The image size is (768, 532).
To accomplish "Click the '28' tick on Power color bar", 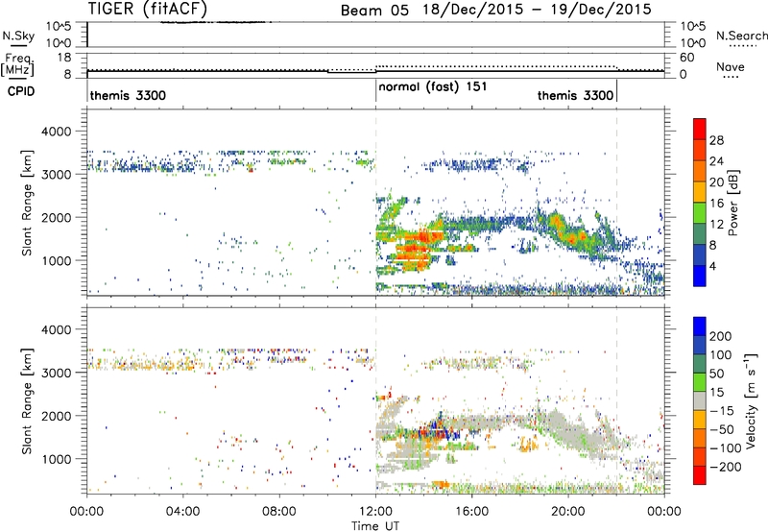I will [x=716, y=140].
